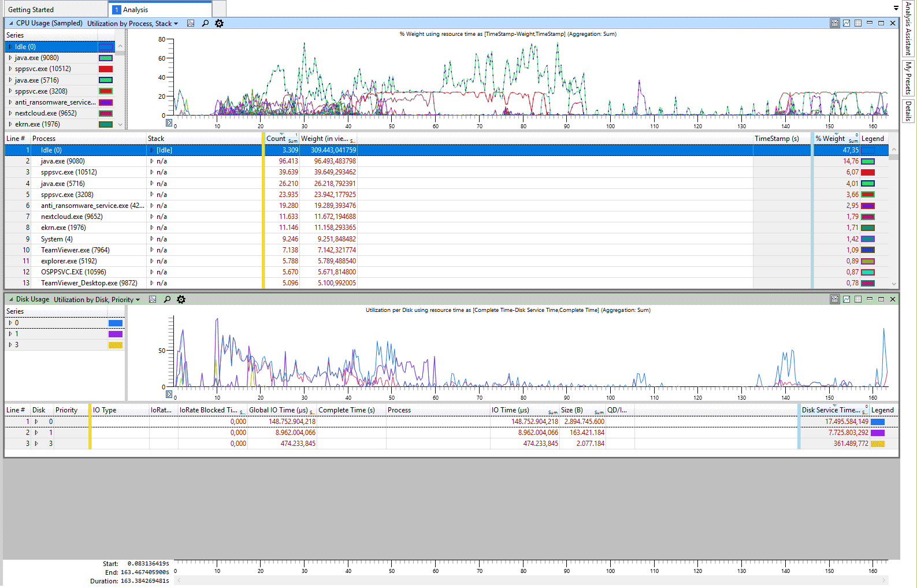Click right arrow of bottom timeline scrollbar

point(883,580)
